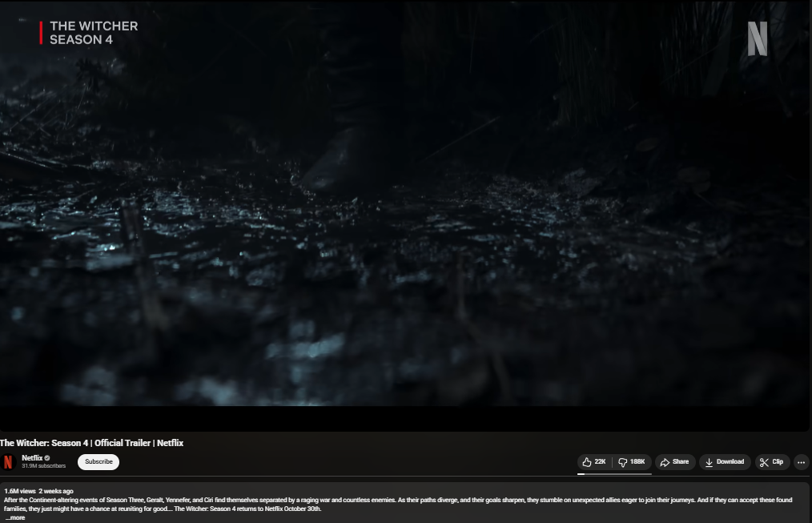Click the video player to pause
Viewport: 812px width, 523px height.
pyautogui.click(x=404, y=215)
